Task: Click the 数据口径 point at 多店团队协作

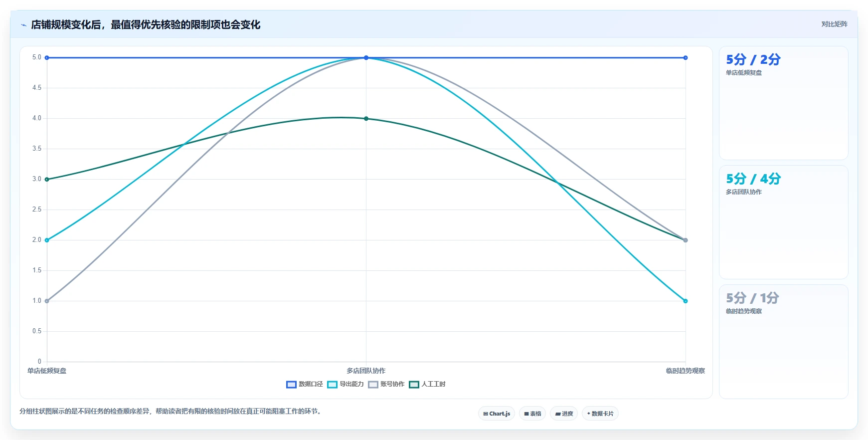Action: 366,58
